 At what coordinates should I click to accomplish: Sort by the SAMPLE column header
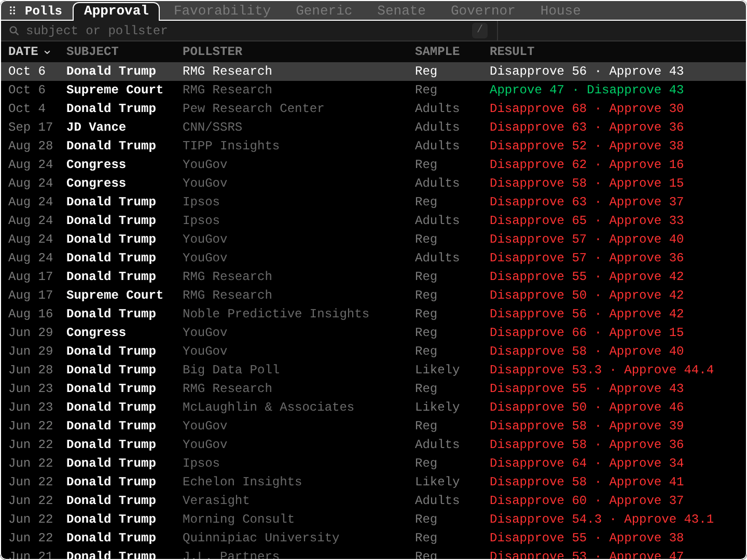pyautogui.click(x=437, y=51)
